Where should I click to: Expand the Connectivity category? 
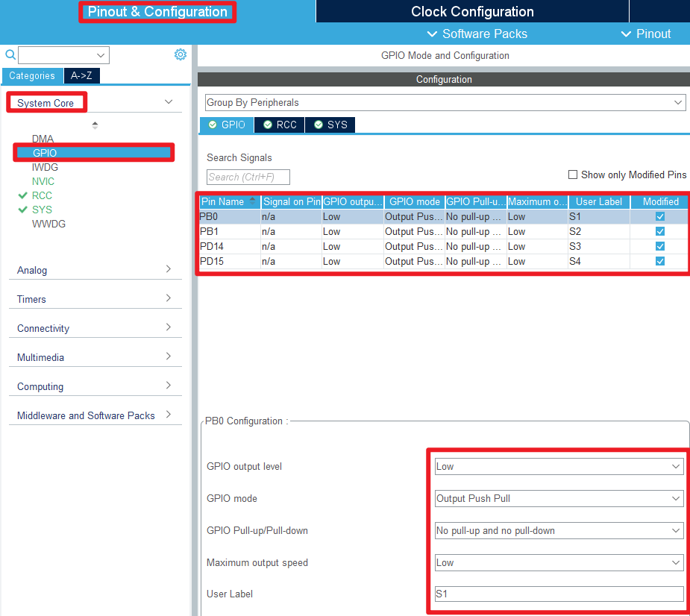[x=169, y=327]
